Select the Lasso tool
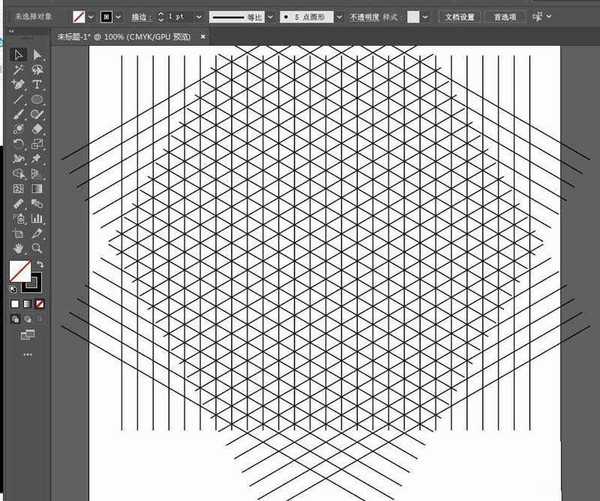 point(37,70)
